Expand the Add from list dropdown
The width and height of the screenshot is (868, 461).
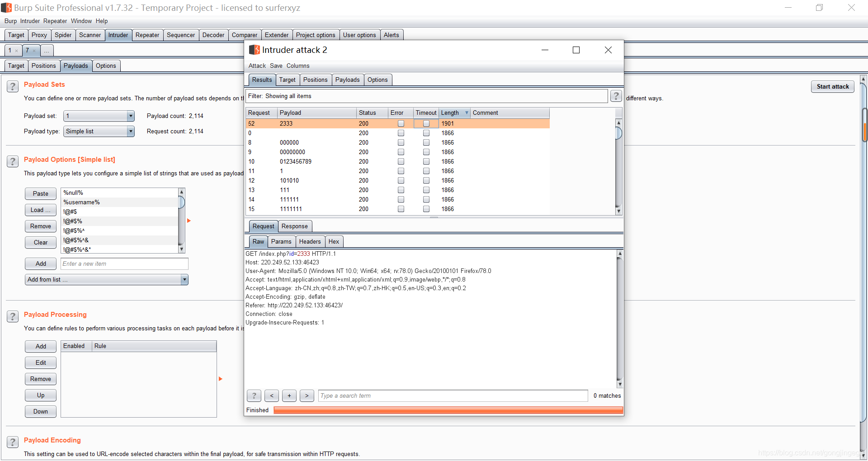(x=107, y=280)
